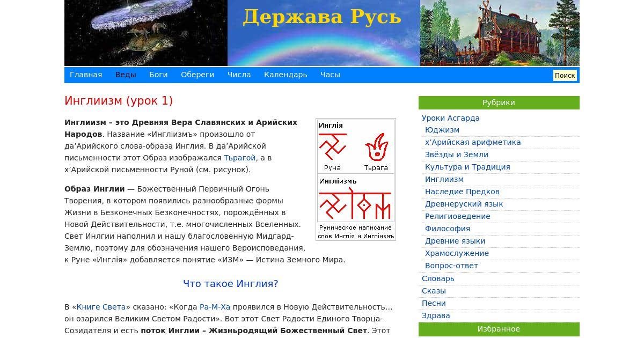Open the Песни sidebar link
This screenshot has width=644, height=338.
click(434, 303)
